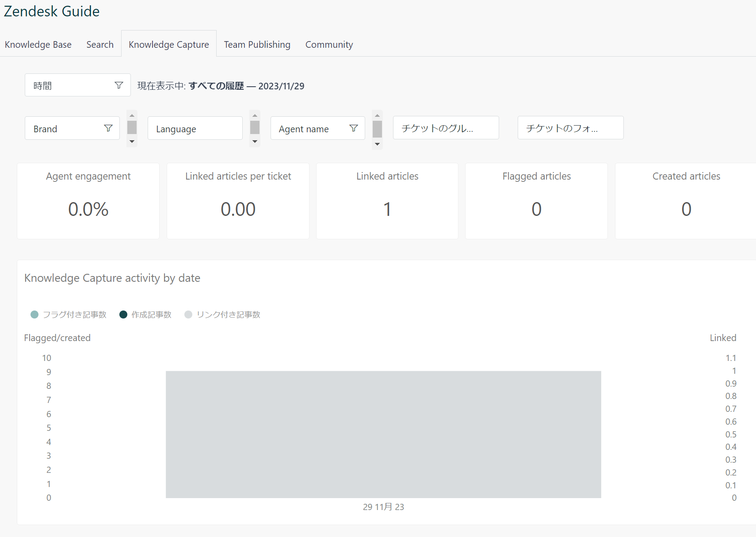756x537 pixels.
Task: Switch to the Team Publishing tab
Action: click(257, 44)
